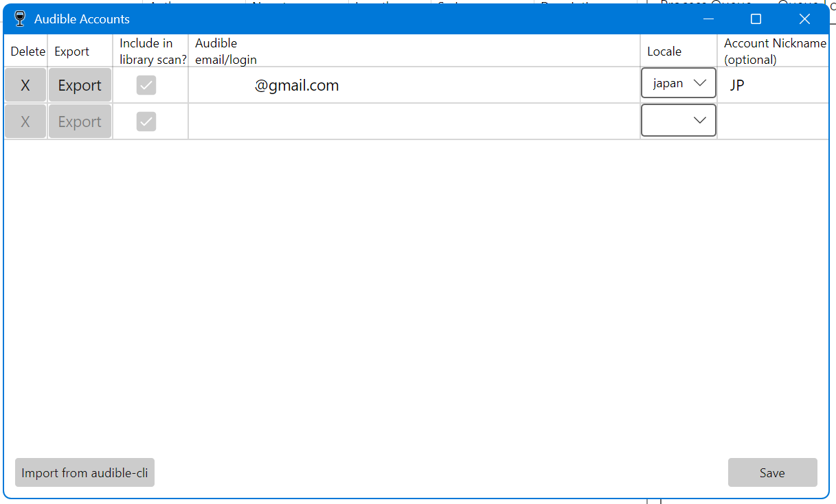Open the empty locale dropdown
Viewport: 836px width, 504px height.
(x=679, y=120)
